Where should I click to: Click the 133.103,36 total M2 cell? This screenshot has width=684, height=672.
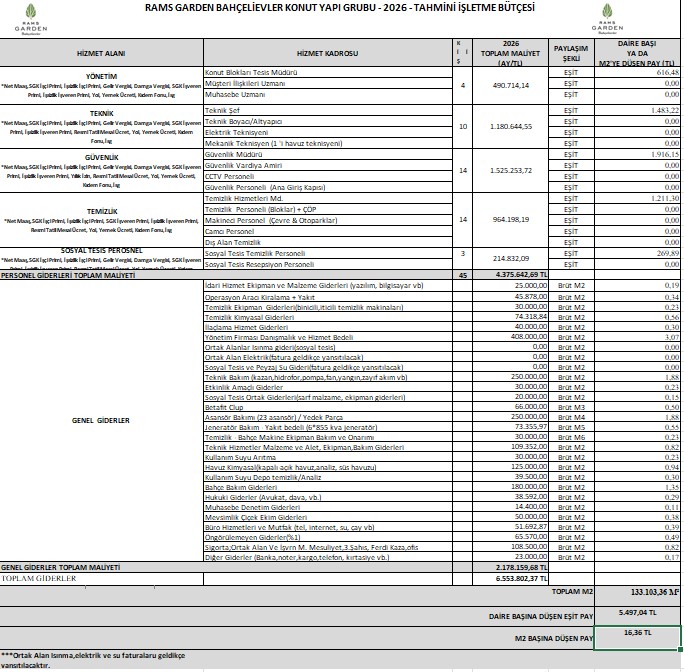click(637, 596)
